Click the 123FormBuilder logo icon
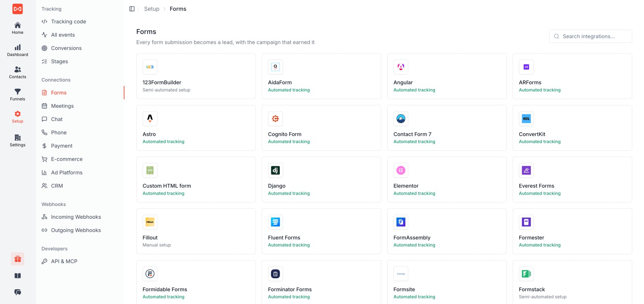 150,67
